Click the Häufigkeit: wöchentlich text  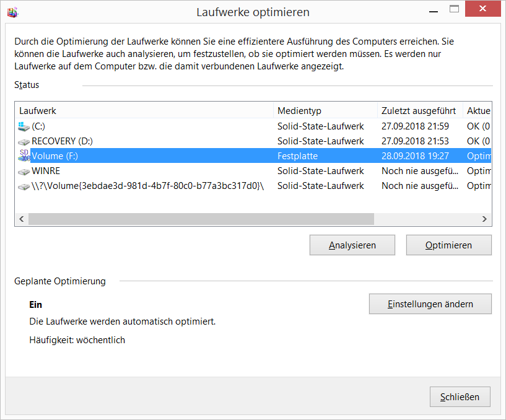point(77,340)
